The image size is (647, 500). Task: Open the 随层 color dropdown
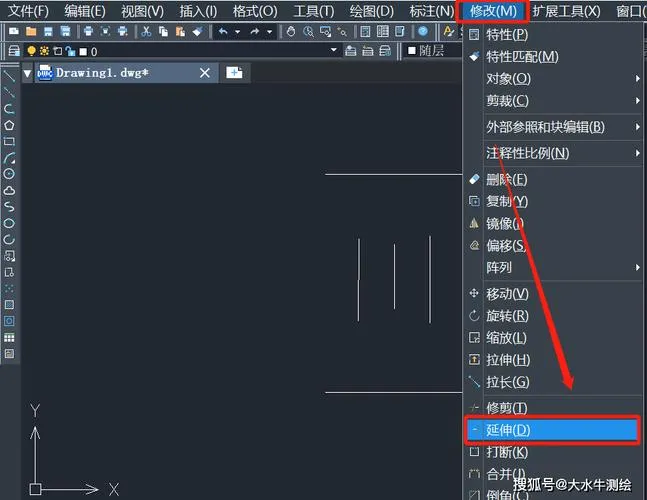(x=431, y=51)
